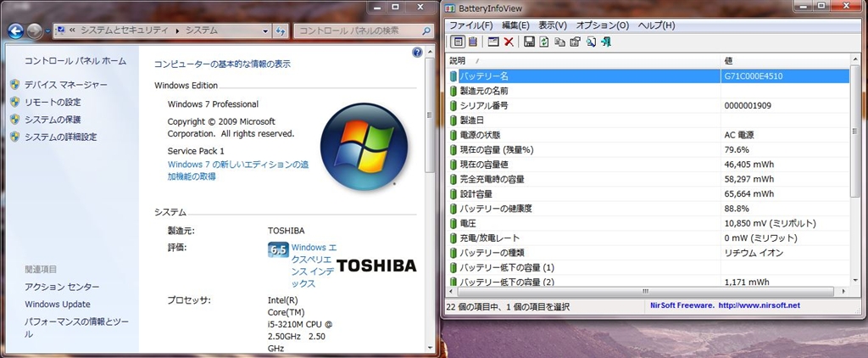Image resolution: width=868 pixels, height=358 pixels.
Task: Go forward in Control Panel window
Action: pyautogui.click(x=34, y=31)
